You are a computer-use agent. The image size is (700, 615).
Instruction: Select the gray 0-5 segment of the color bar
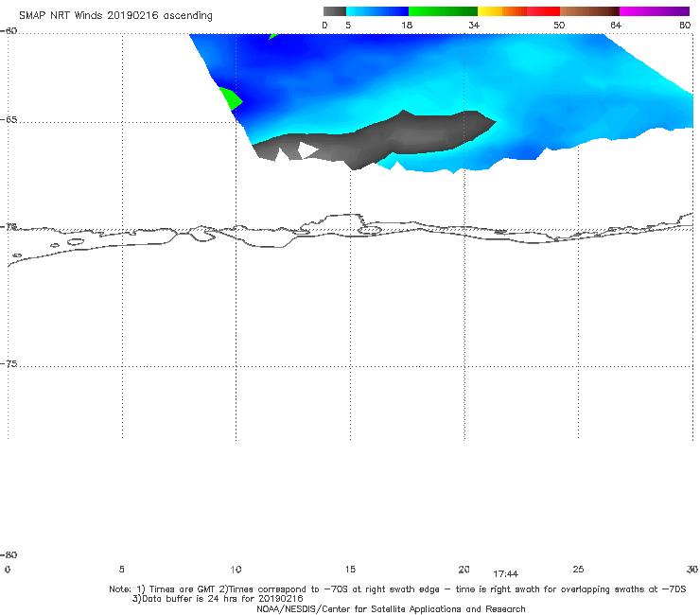click(x=334, y=11)
